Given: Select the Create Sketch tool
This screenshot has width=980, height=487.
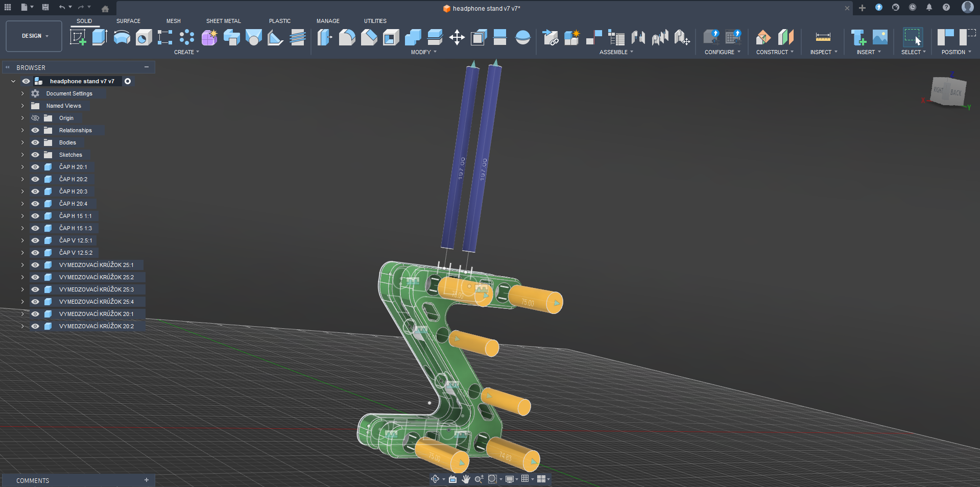Looking at the screenshot, I should click(x=78, y=37).
